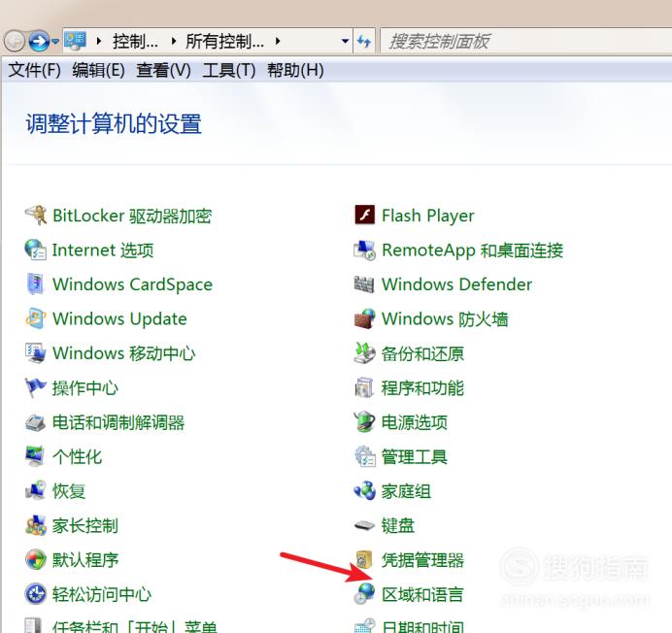The height and width of the screenshot is (633, 672).
Task: Click the 电话和调制解调器 phone icon
Action: pyautogui.click(x=36, y=422)
